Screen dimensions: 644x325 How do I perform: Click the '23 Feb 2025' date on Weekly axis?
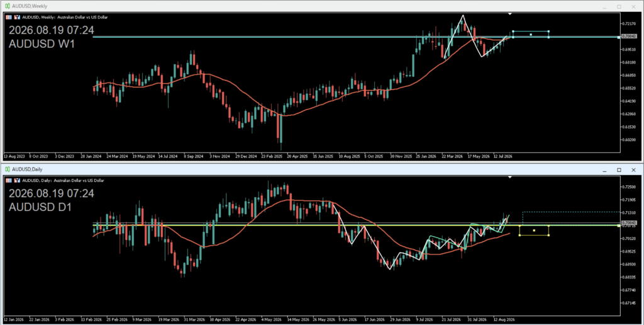(272, 156)
